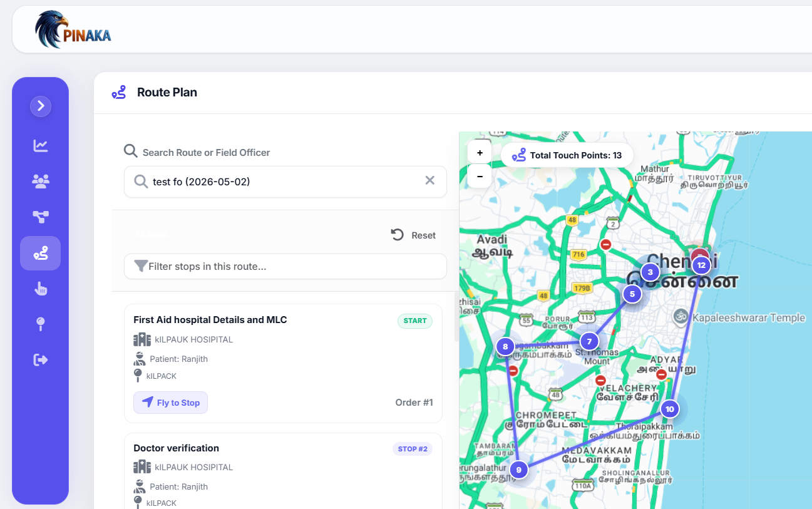This screenshot has height=509, width=812.
Task: Select map marker 3
Action: (x=650, y=272)
